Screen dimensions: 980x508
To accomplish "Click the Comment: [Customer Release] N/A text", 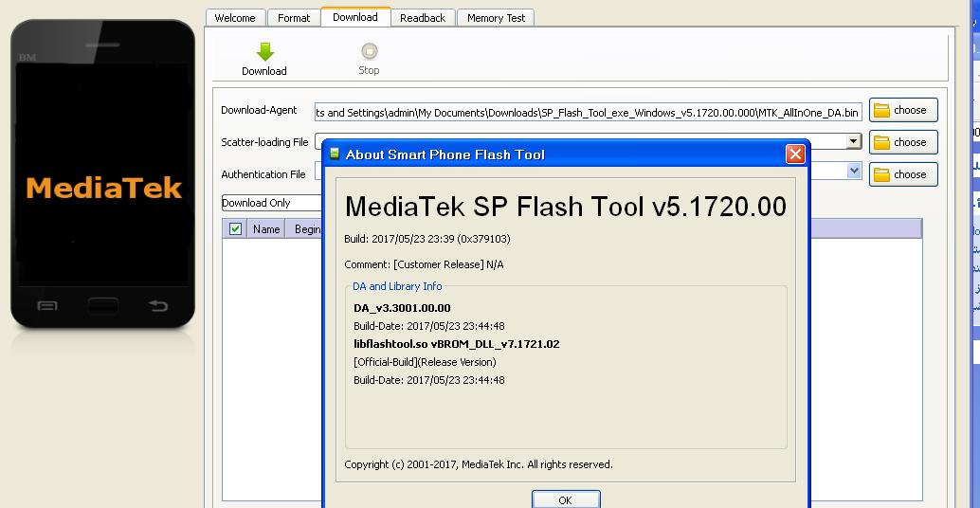I will (424, 264).
